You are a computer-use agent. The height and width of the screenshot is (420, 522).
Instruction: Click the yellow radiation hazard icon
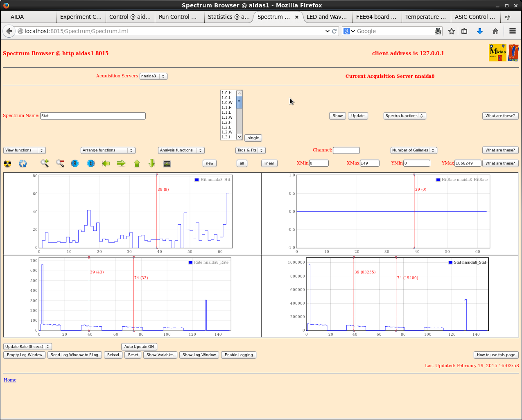[7, 164]
